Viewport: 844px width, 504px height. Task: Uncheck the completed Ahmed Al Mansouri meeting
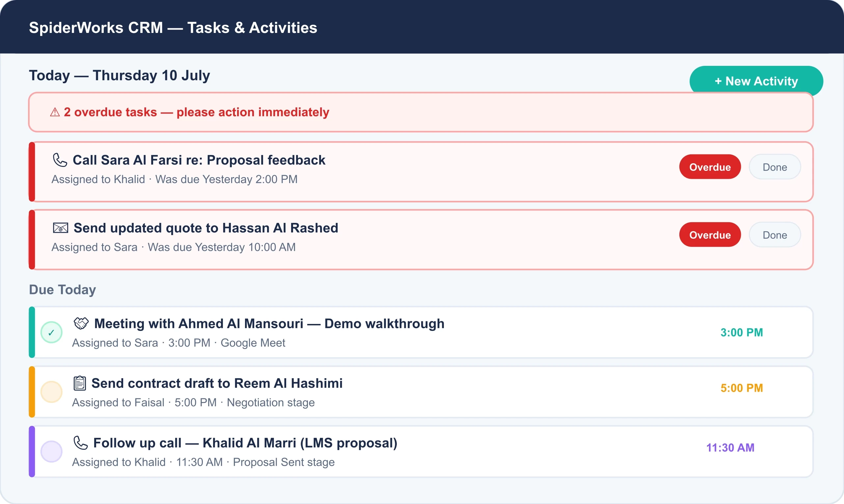(x=51, y=332)
